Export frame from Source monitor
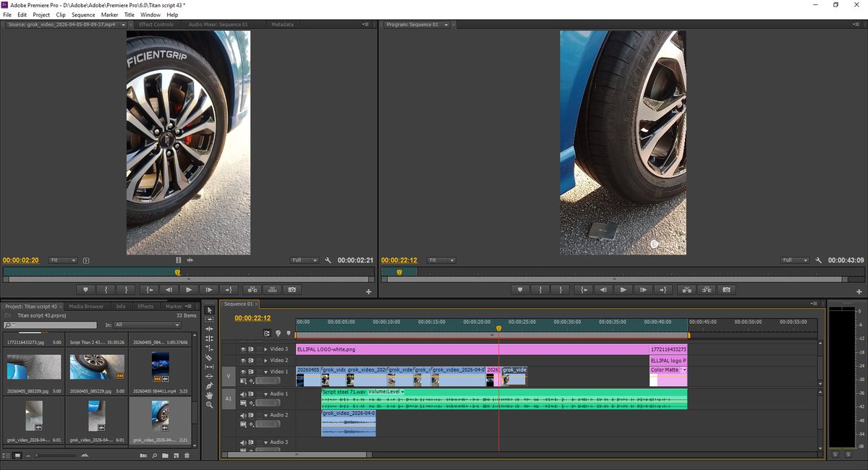This screenshot has width=868, height=470. click(x=292, y=289)
